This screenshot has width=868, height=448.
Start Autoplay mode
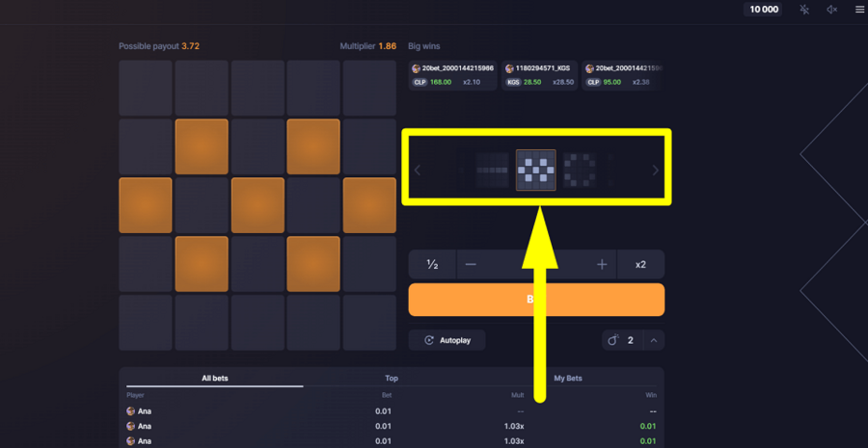point(448,340)
